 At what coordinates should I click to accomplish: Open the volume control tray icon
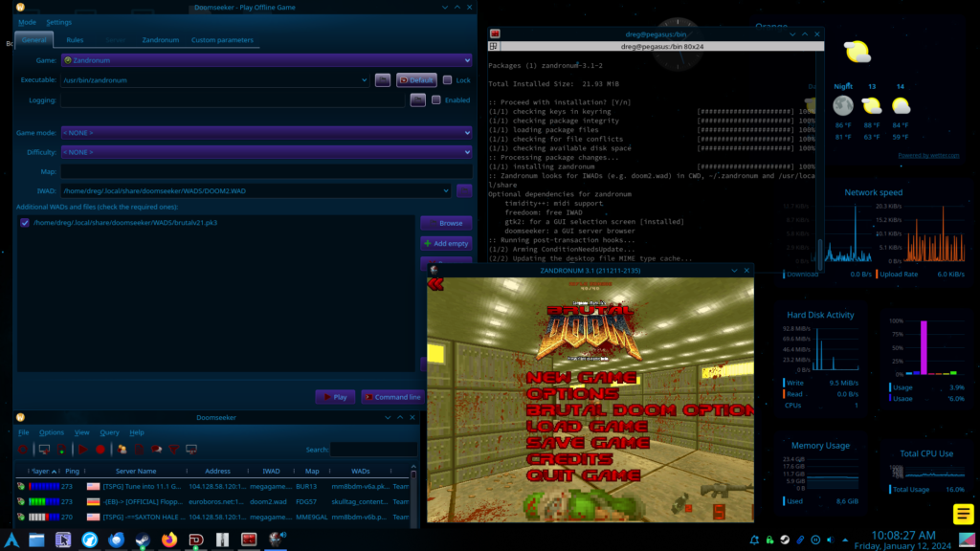[x=830, y=540]
